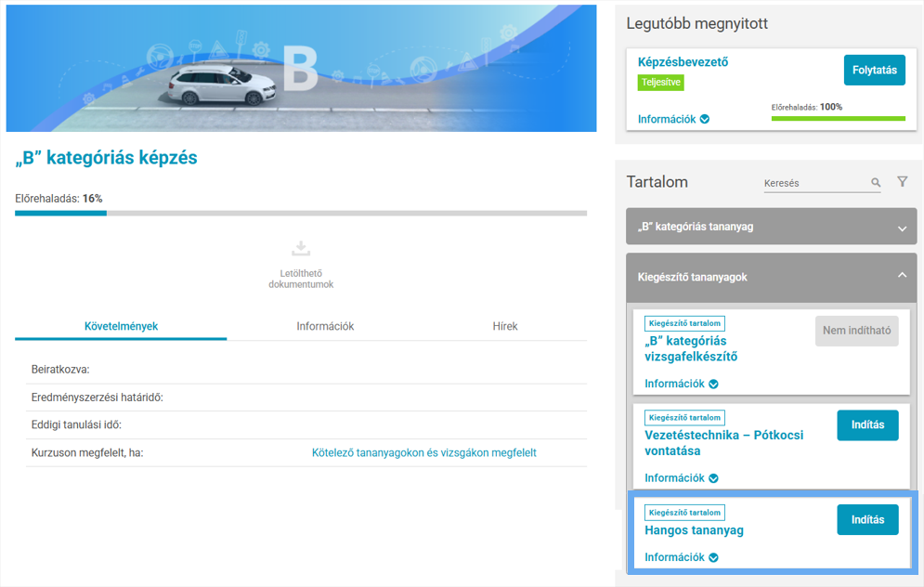Click the info chevron icon under Hangos tananyag

[713, 558]
